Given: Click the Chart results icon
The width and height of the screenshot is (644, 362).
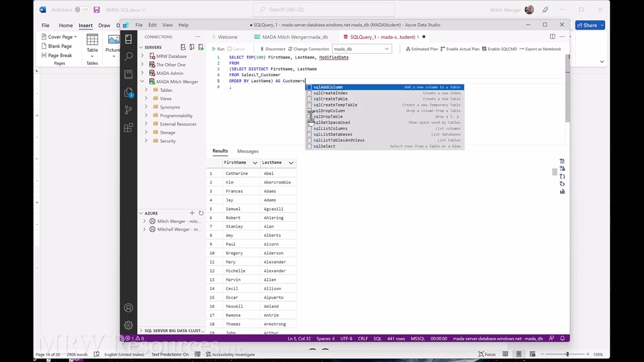Looking at the screenshot, I should 562,192.
